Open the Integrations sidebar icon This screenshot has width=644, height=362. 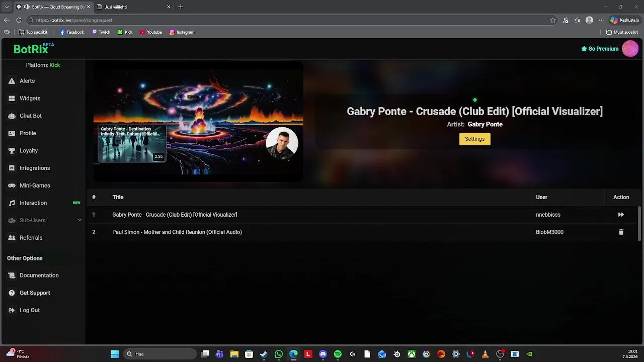[12, 168]
